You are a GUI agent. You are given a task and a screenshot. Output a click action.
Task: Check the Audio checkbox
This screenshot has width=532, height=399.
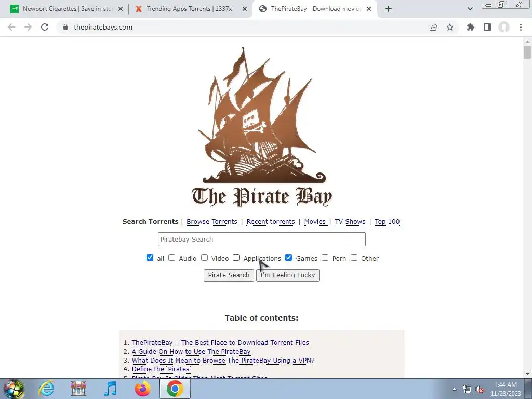click(171, 258)
